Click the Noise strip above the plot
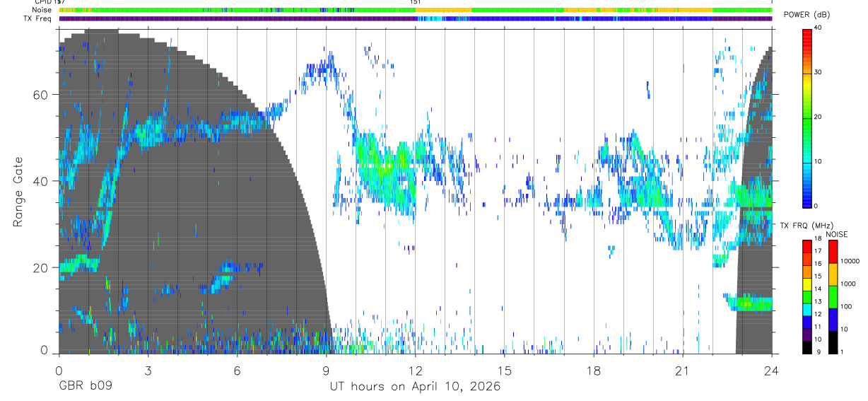This screenshot has height=401, width=868. [x=416, y=10]
